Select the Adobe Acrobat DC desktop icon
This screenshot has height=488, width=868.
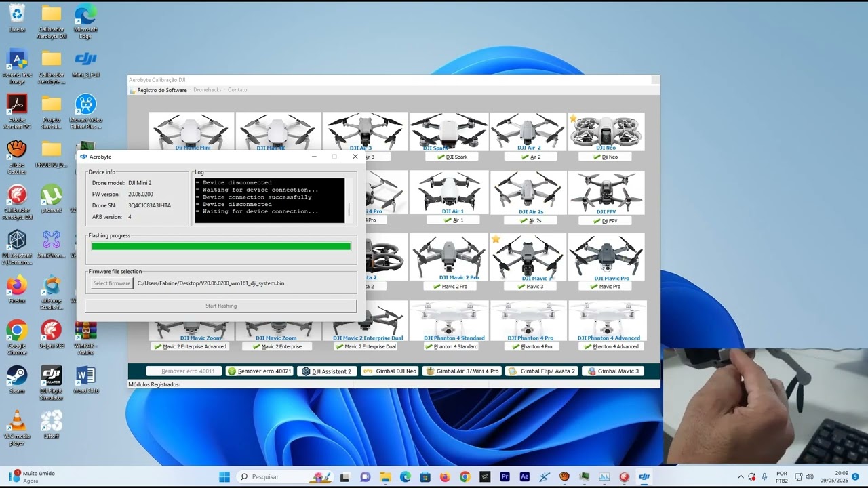[x=17, y=111]
